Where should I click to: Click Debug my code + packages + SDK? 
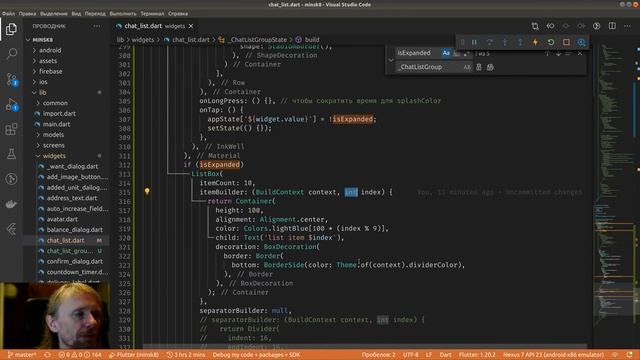coord(256,355)
